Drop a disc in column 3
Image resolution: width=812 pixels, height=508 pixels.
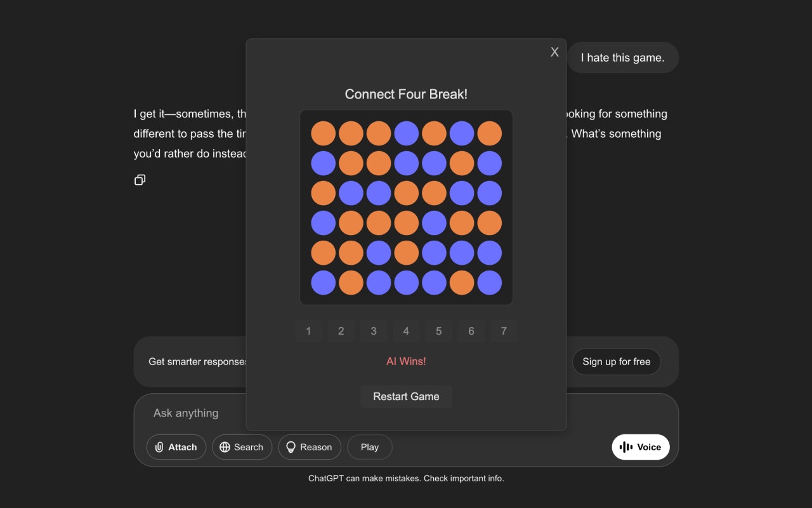(x=374, y=331)
